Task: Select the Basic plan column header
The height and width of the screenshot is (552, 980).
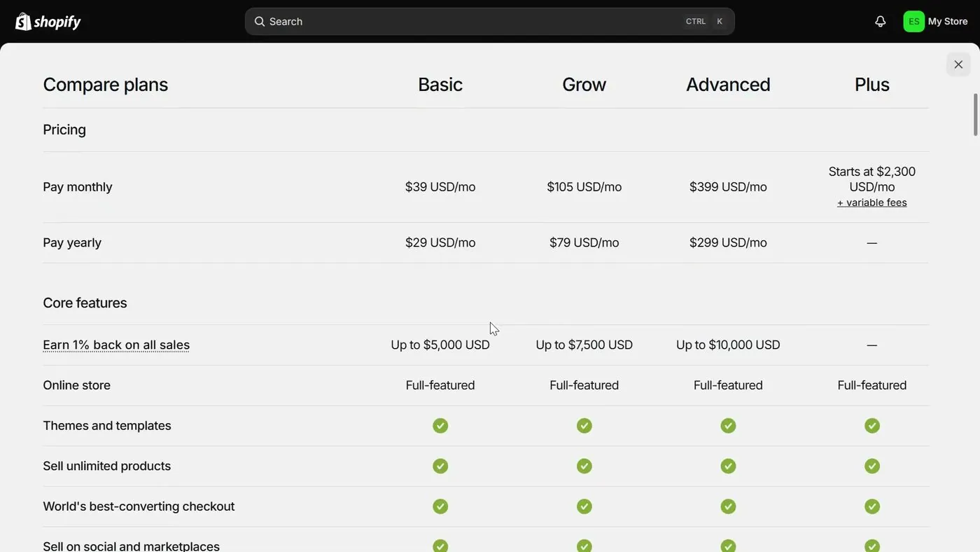Action: tap(440, 84)
